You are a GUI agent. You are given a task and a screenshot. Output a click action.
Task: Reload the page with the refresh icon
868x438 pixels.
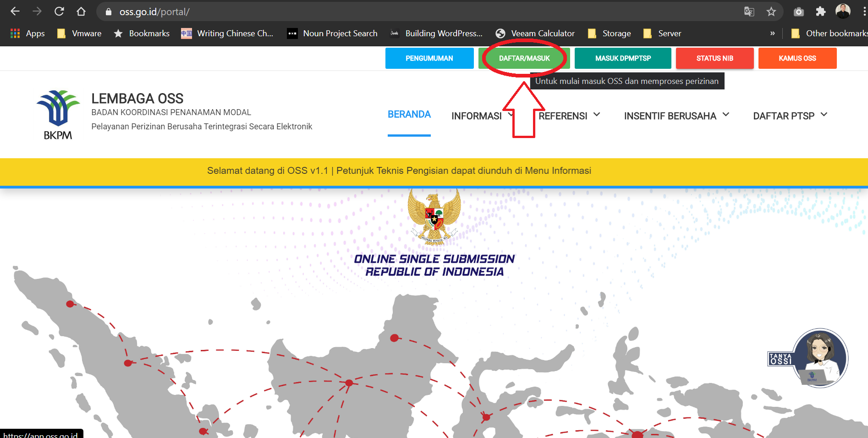point(59,11)
